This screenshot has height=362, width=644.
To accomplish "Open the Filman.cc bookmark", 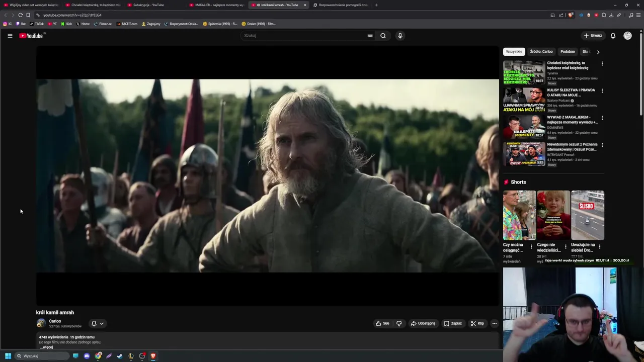I will click(103, 24).
